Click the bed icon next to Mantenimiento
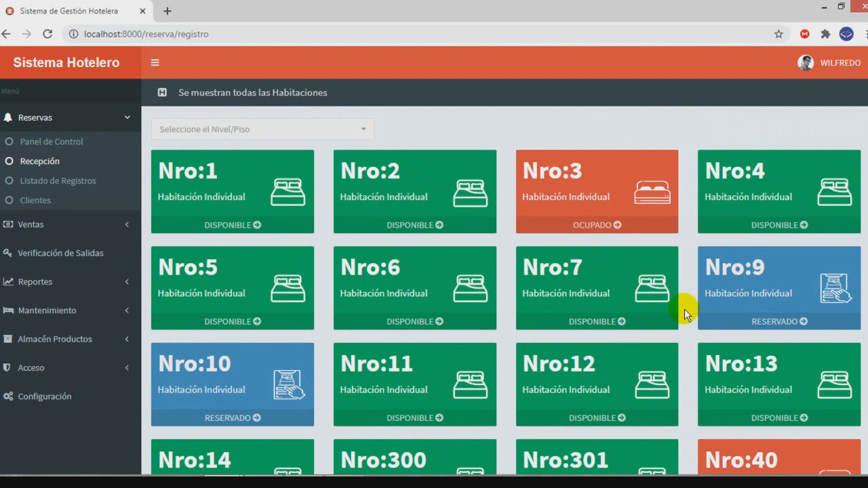Image resolution: width=868 pixels, height=488 pixels. 8,310
